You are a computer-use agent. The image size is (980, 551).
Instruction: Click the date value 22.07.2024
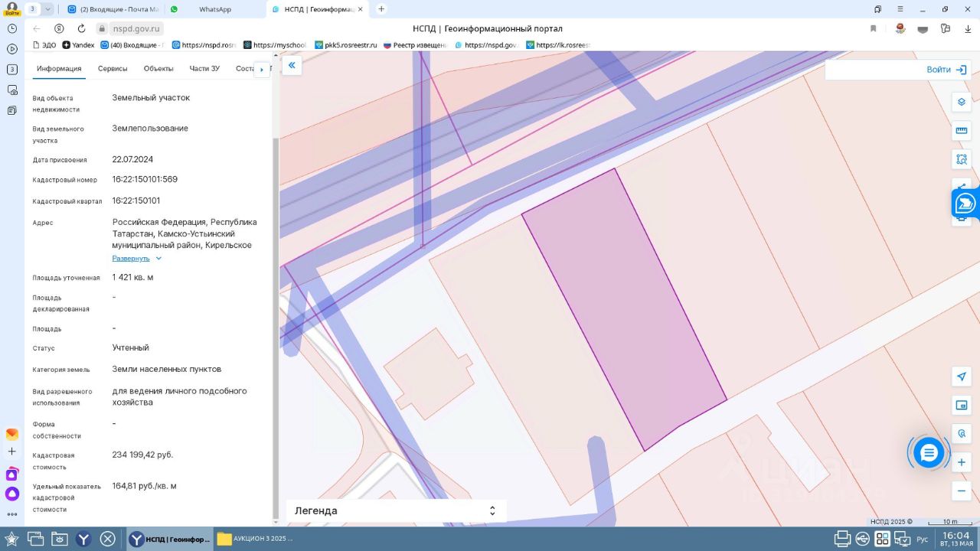pos(132,159)
